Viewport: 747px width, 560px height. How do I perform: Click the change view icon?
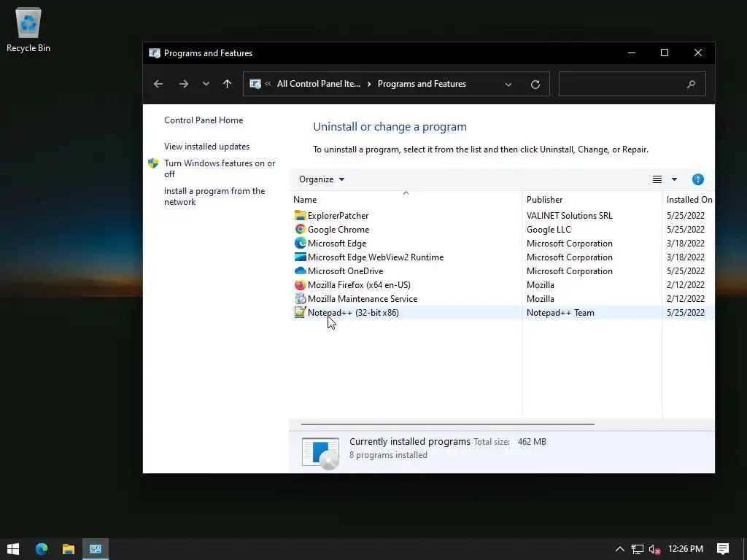coord(657,179)
